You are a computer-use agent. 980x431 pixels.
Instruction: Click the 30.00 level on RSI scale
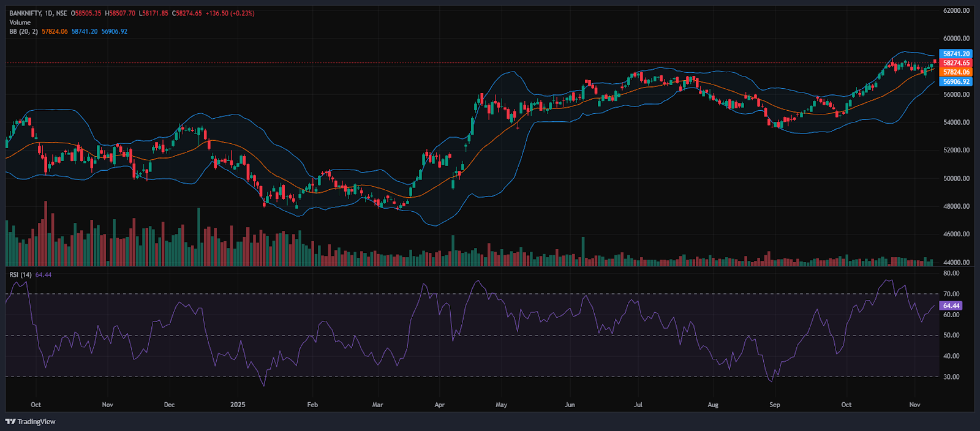tap(951, 377)
